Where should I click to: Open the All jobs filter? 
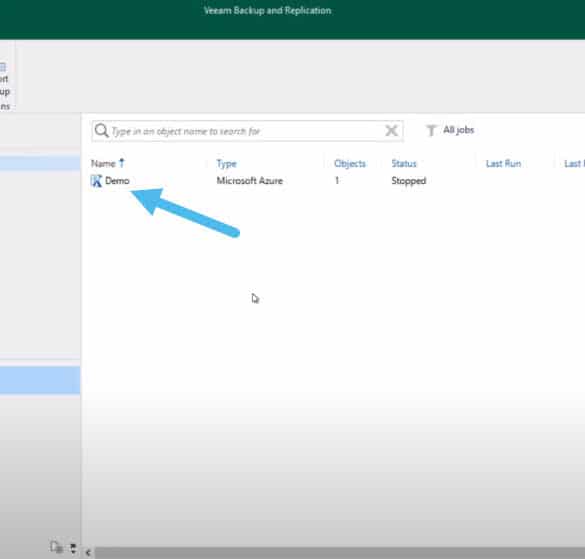[458, 130]
